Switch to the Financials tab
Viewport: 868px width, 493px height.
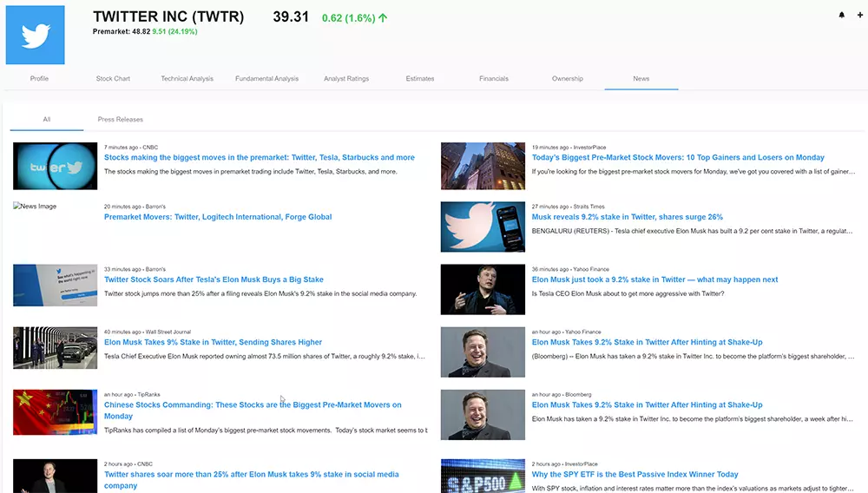494,79
